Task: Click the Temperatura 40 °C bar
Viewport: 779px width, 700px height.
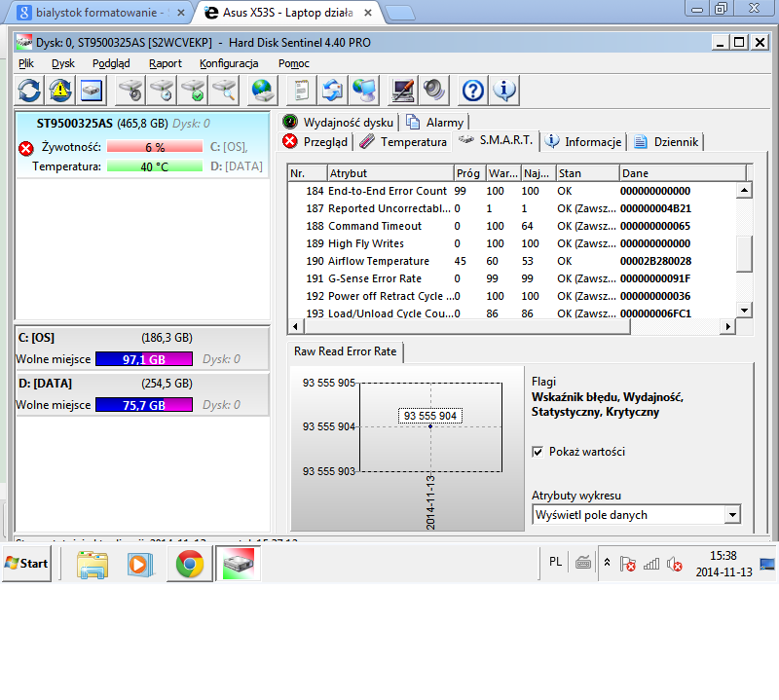Action: (x=155, y=166)
